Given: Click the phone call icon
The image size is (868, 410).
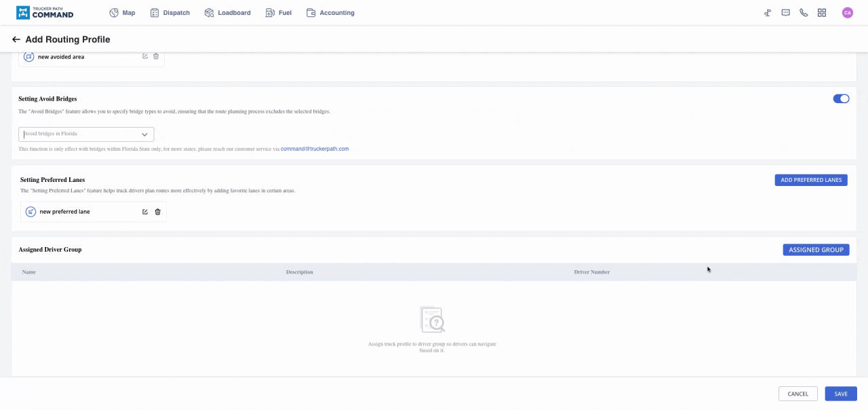Looking at the screenshot, I should coord(804,13).
